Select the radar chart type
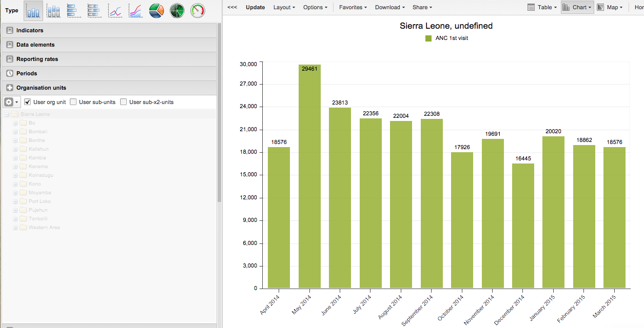This screenshot has height=328, width=644. [x=177, y=10]
